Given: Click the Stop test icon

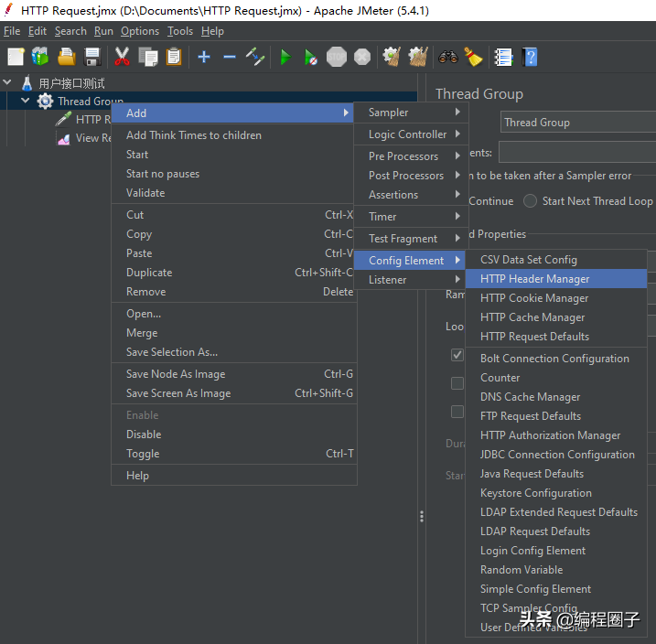Looking at the screenshot, I should click(337, 57).
